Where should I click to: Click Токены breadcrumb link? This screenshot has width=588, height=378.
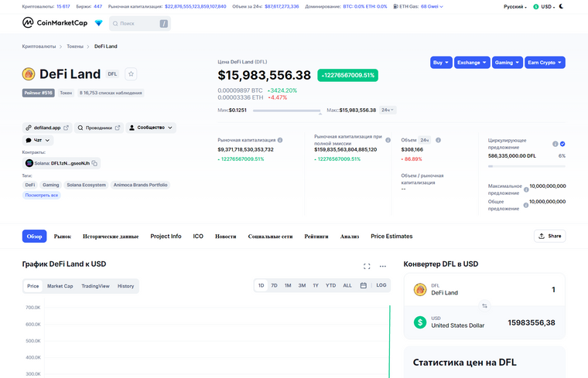[x=75, y=46]
